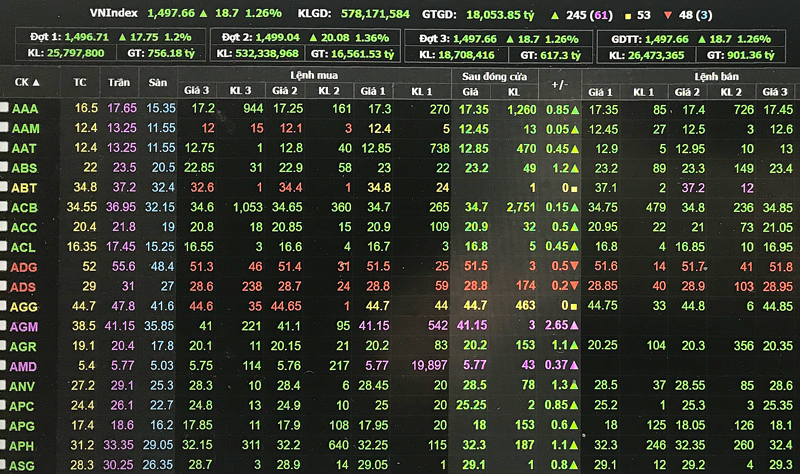Open the APG ticker

[22, 426]
